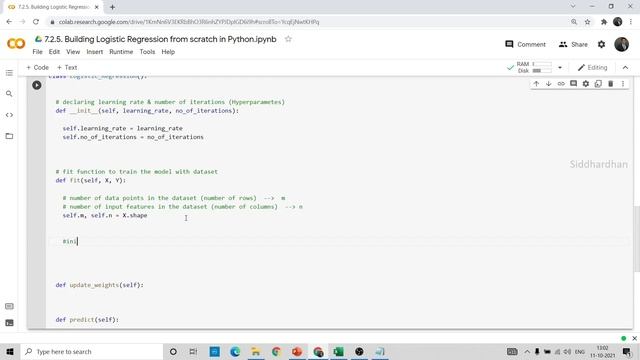Select the Logistic Regression notebook tab
This screenshot has width=640, height=360.
pos(53,7)
